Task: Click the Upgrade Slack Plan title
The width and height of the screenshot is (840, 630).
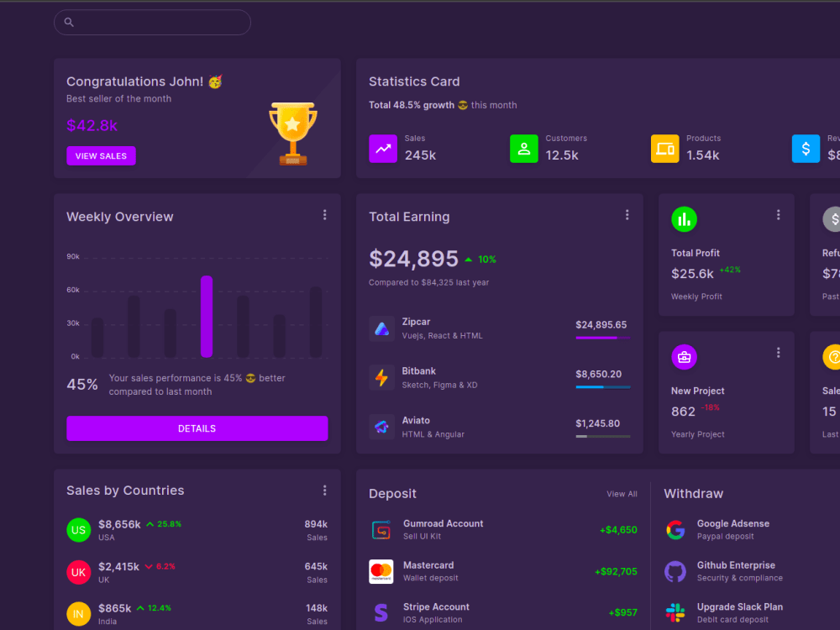Action: tap(740, 607)
